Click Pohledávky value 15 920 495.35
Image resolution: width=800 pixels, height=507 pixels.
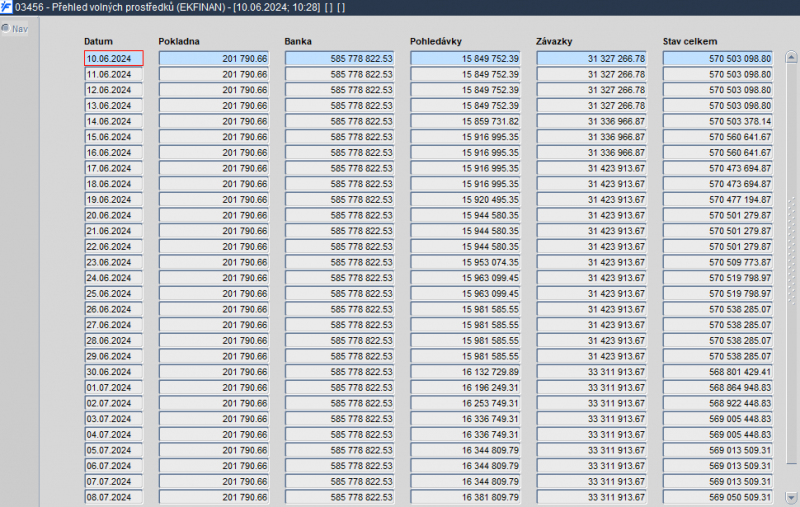click(x=465, y=199)
